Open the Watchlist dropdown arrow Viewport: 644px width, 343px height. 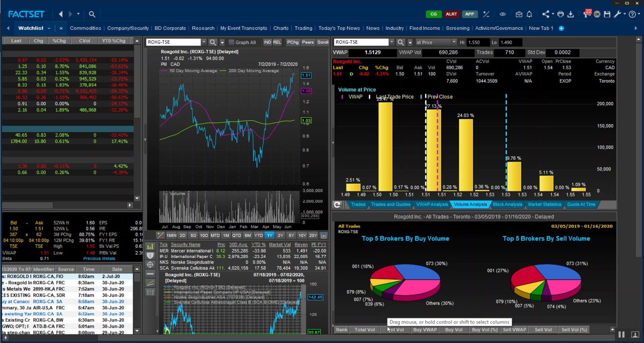49,28
